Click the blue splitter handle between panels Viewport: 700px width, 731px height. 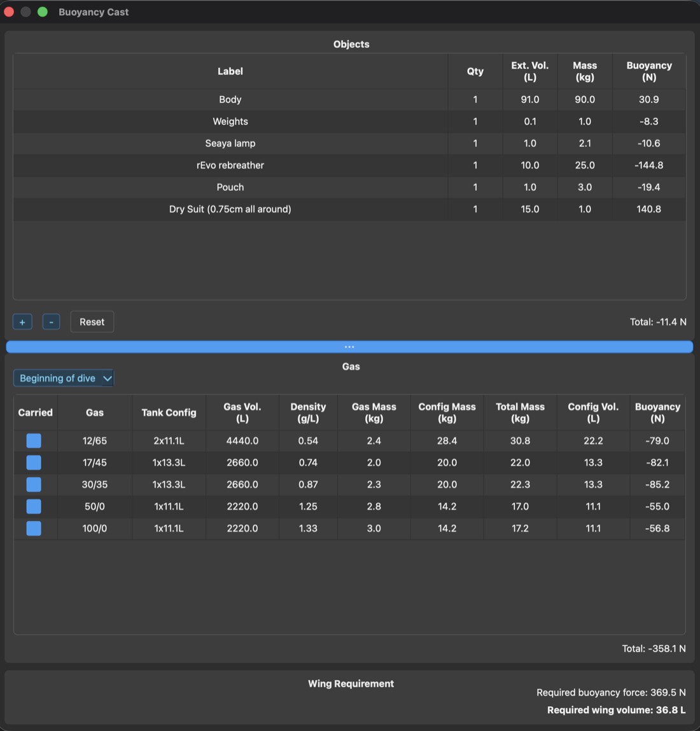point(349,347)
